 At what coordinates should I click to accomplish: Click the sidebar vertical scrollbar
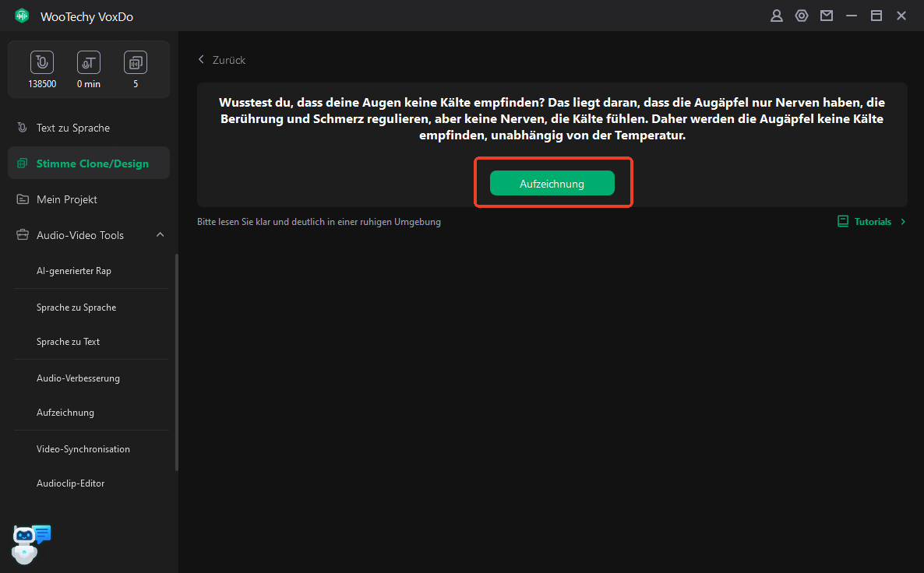point(177,362)
